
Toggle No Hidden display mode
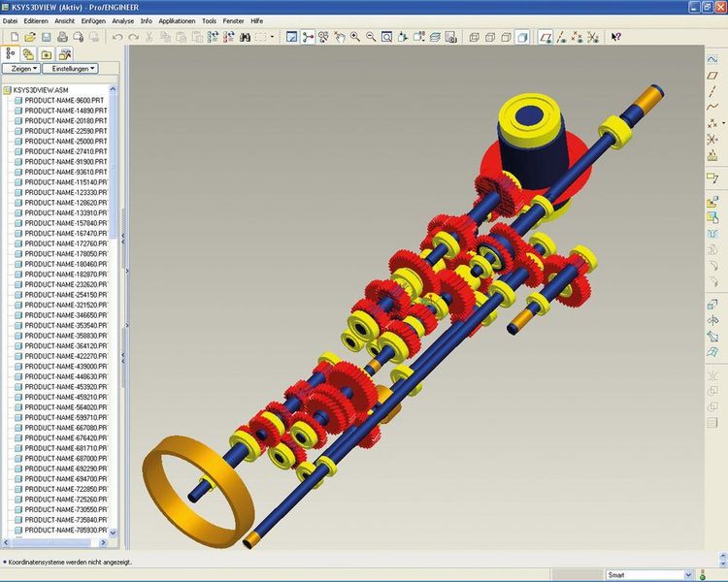click(506, 37)
